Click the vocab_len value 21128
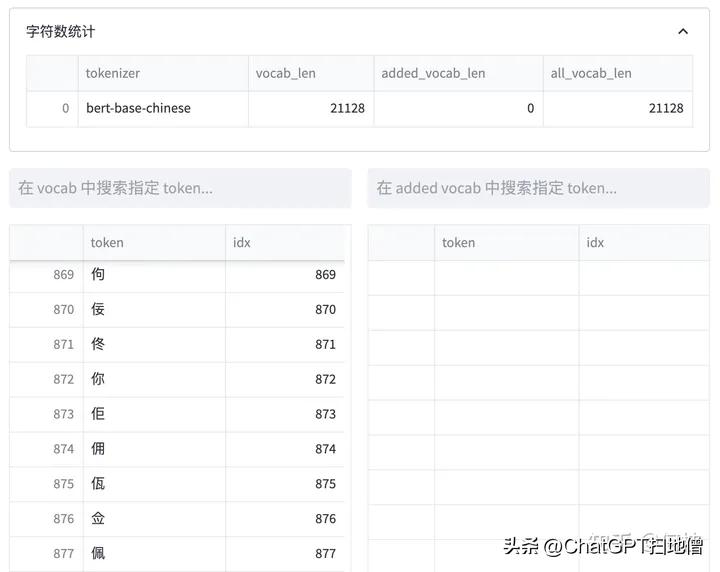The height and width of the screenshot is (572, 720). (347, 108)
